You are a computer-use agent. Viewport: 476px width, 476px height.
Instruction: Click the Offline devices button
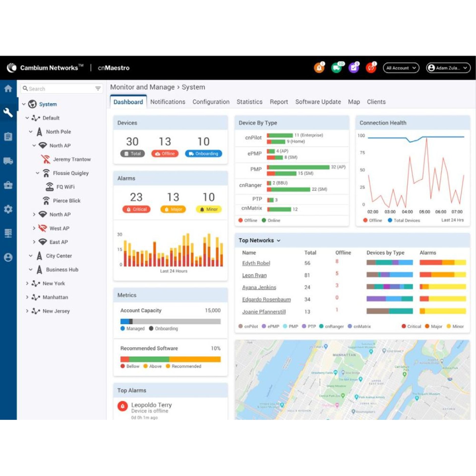[165, 154]
